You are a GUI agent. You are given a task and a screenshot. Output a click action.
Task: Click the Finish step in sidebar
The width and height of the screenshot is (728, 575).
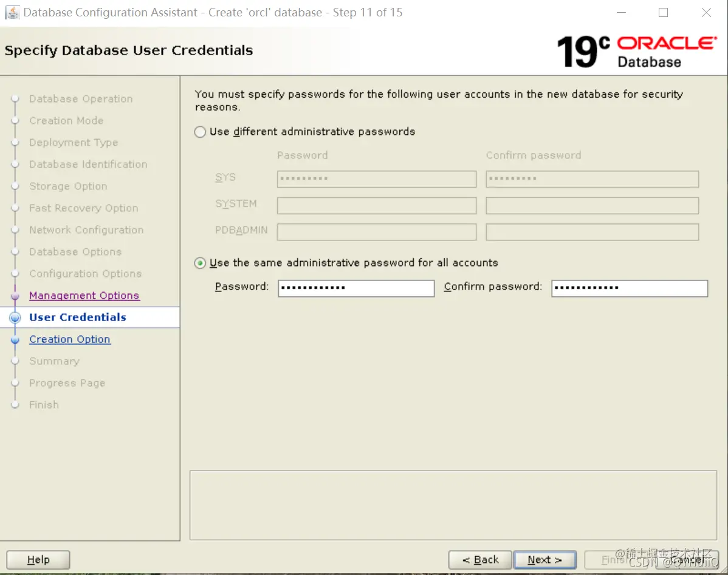coord(44,404)
